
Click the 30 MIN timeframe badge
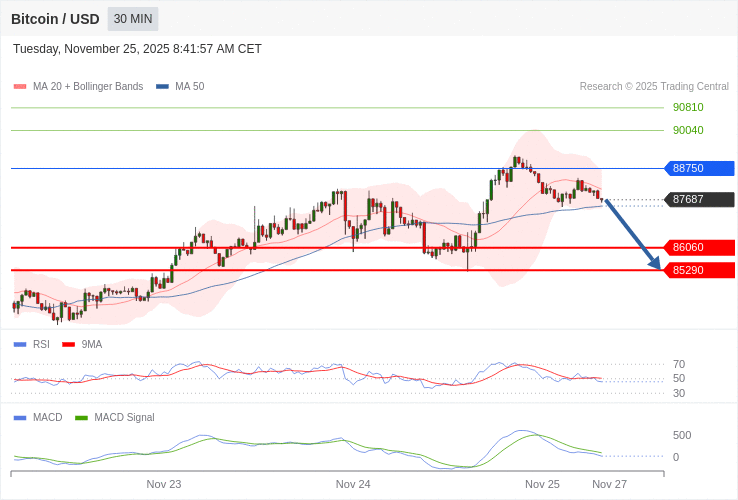[133, 19]
